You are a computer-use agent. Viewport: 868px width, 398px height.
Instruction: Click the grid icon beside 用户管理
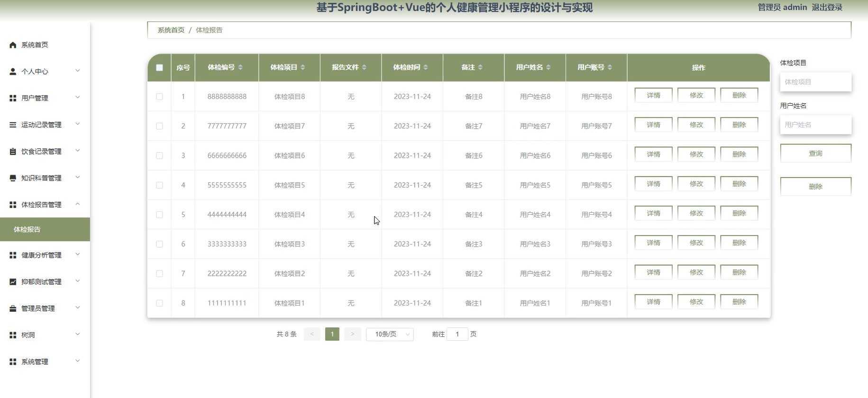pyautogui.click(x=13, y=98)
